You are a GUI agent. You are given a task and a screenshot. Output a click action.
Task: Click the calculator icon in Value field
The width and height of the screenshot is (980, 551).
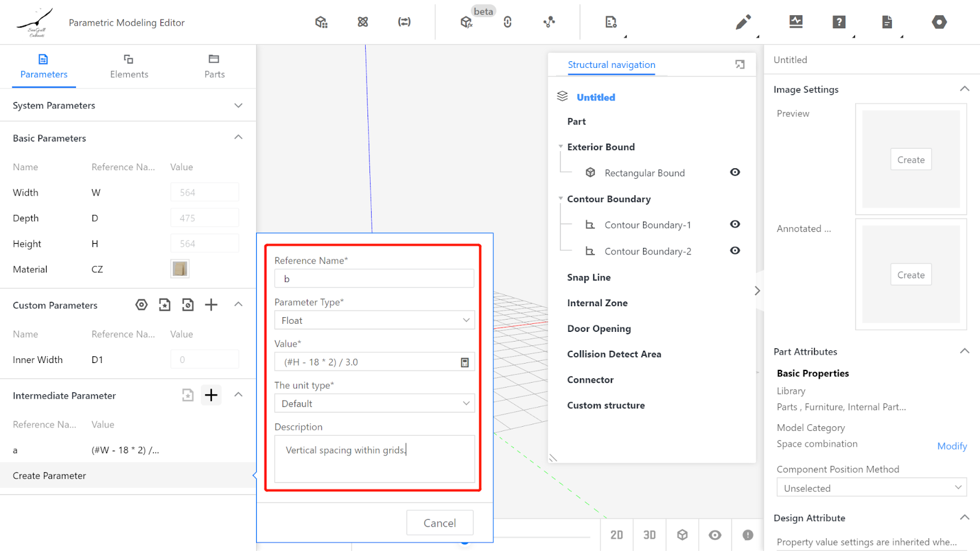click(x=464, y=362)
